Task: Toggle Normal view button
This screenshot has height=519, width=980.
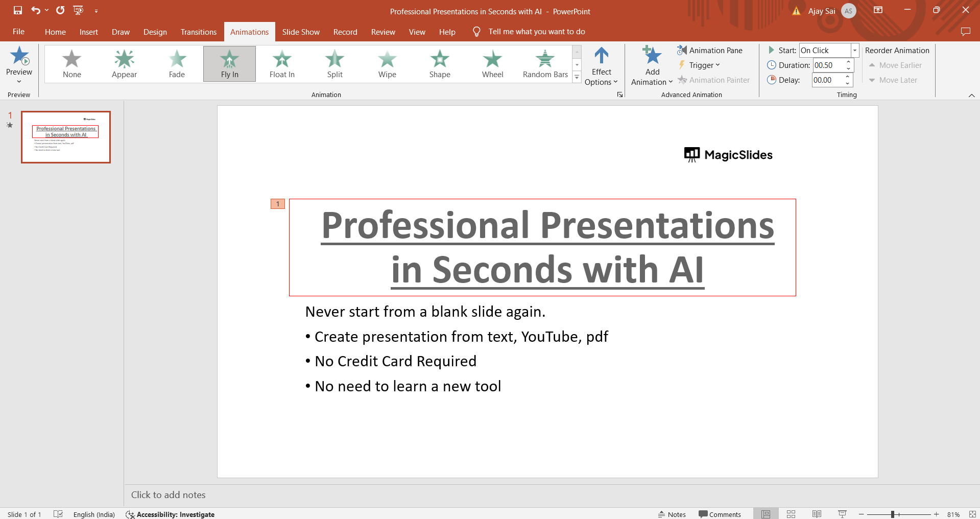Action: coord(766,514)
